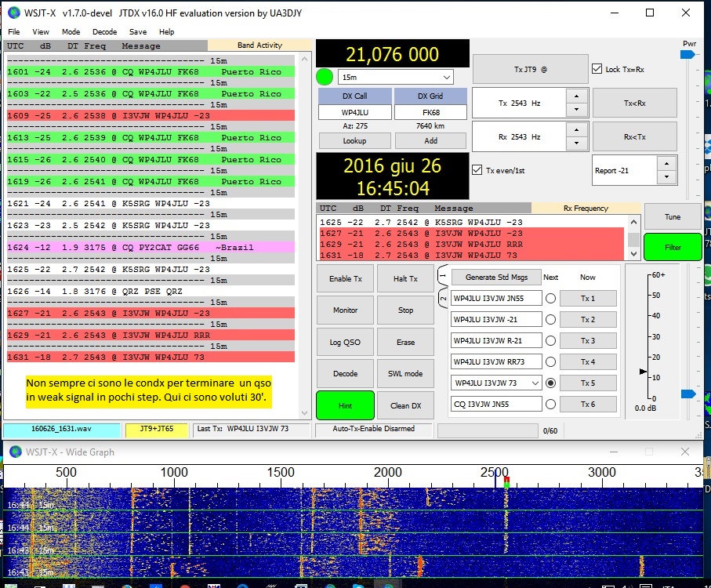
Task: Click the red-green frequency marker on Wide Graph
Action: click(506, 482)
